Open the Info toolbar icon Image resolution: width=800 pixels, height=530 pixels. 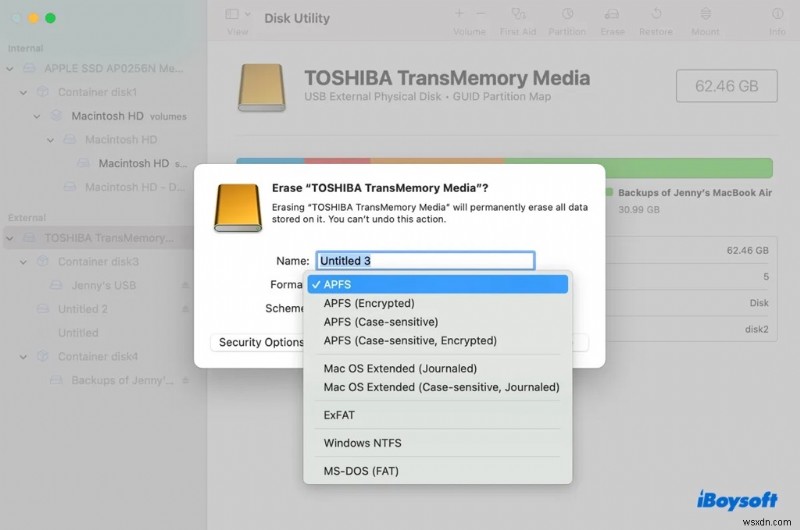pyautogui.click(x=778, y=14)
